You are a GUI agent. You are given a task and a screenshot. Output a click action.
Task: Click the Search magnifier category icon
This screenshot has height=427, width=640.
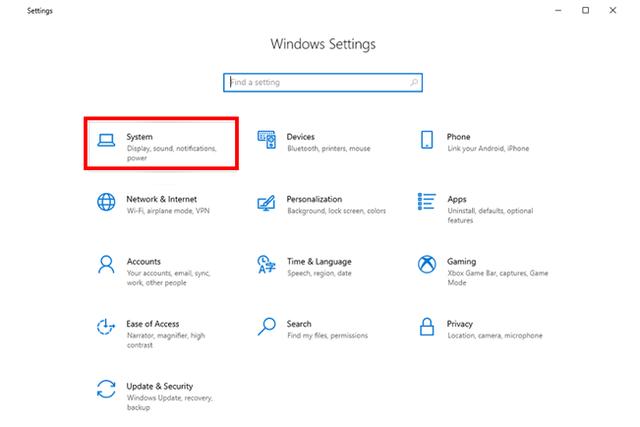(266, 327)
